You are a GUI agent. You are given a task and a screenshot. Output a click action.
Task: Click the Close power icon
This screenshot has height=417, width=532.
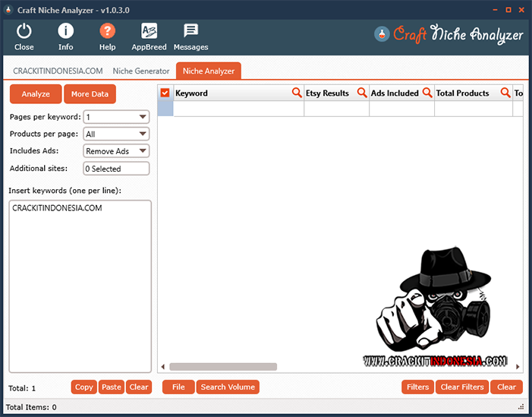coord(24,31)
